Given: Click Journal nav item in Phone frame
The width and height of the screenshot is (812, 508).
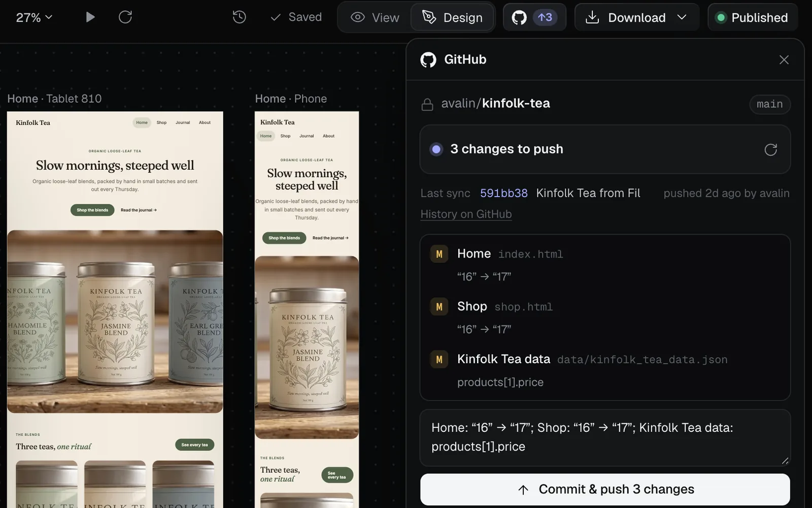Looking at the screenshot, I should 307,136.
